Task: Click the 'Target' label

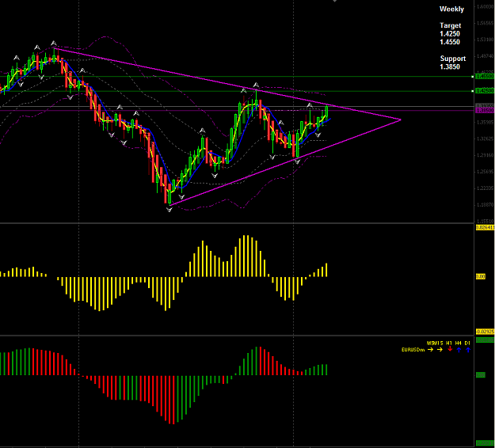Action: pyautogui.click(x=451, y=25)
